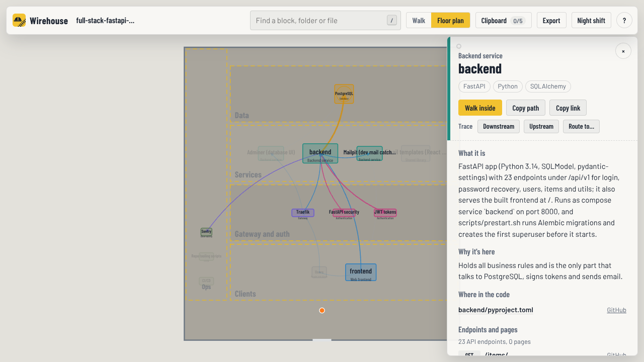Click the orange marker dot below Clients
The height and width of the screenshot is (362, 644).
322,311
